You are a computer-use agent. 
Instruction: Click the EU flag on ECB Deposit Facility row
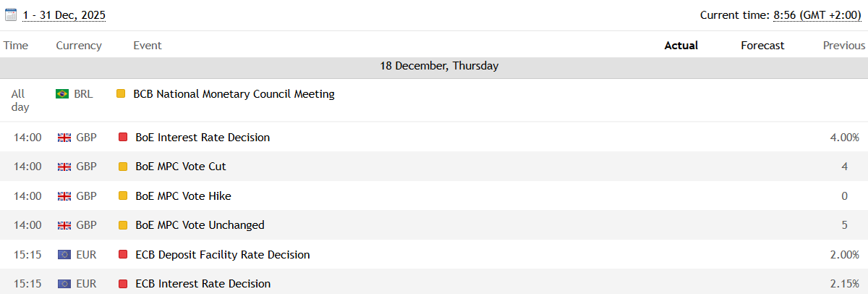click(x=64, y=255)
